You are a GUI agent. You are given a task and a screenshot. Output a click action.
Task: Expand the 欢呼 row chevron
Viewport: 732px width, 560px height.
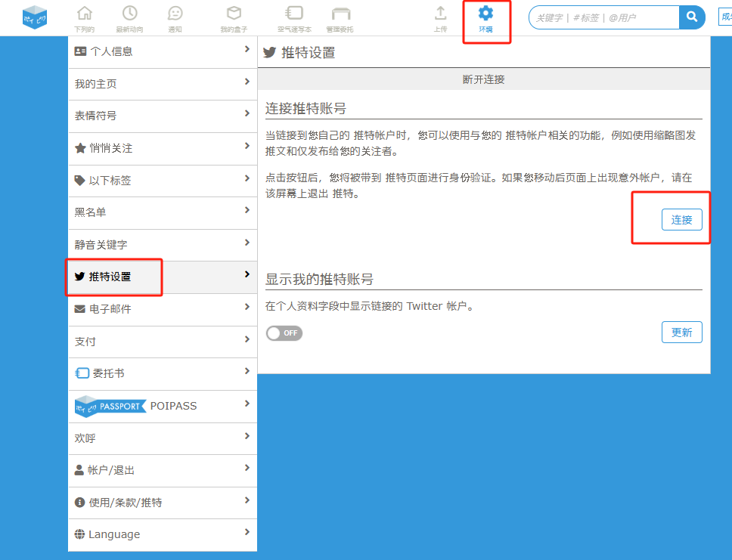coord(247,436)
